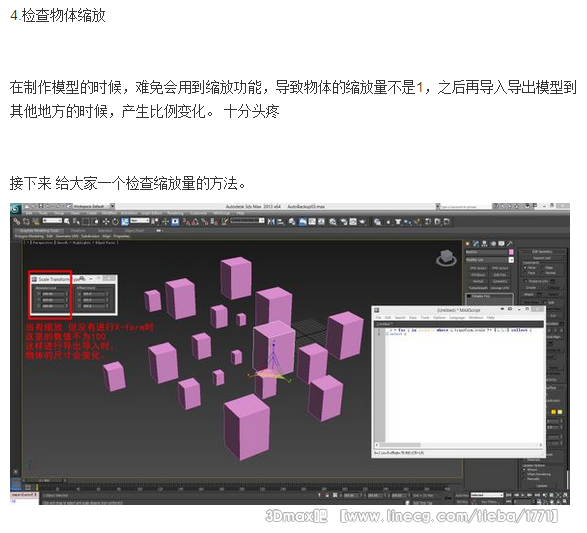The height and width of the screenshot is (533, 587).
Task: Collapse the Edit Geometry rollout
Action: tap(543, 252)
